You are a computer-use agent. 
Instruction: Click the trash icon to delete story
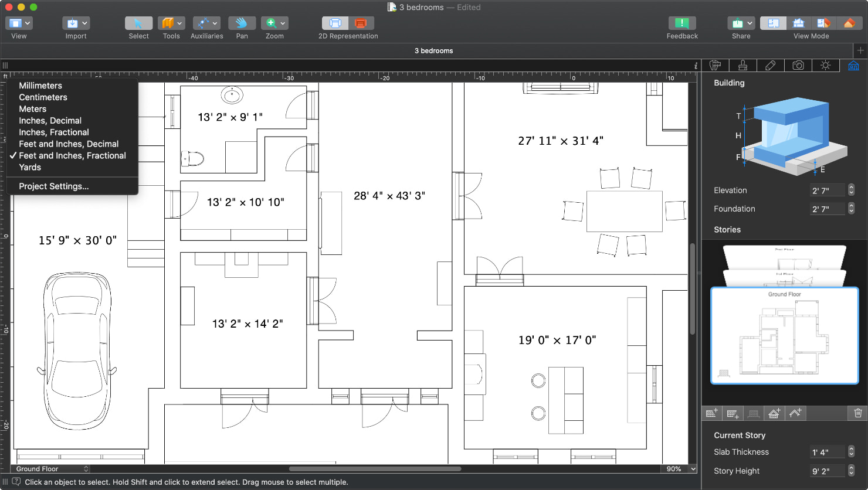(x=857, y=413)
